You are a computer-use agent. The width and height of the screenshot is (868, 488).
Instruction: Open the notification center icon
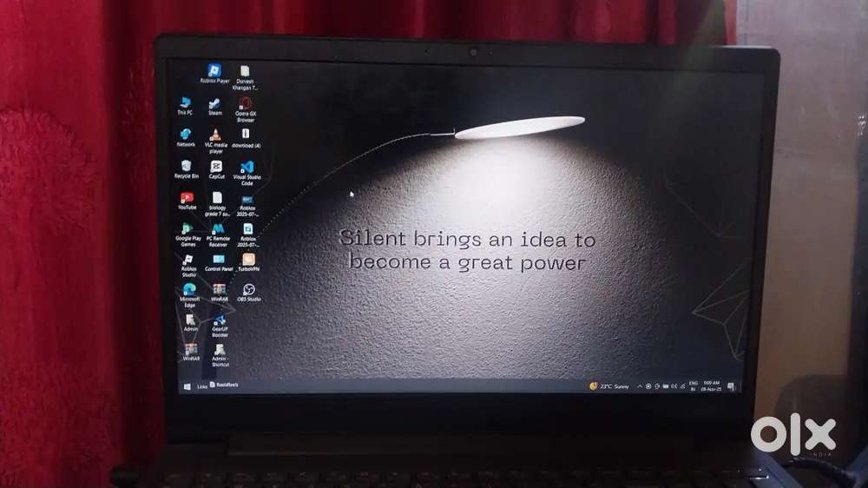(731, 386)
